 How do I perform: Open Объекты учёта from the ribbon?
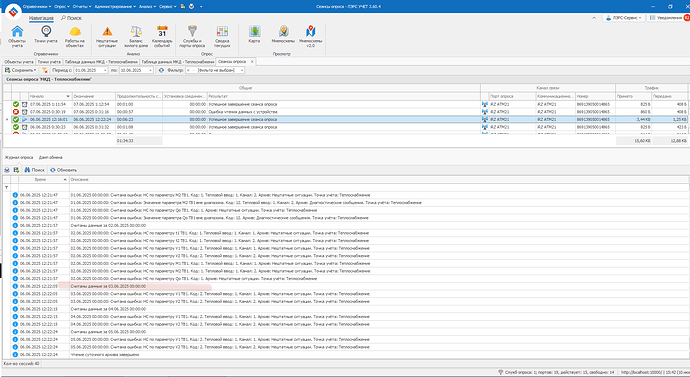tap(17, 36)
